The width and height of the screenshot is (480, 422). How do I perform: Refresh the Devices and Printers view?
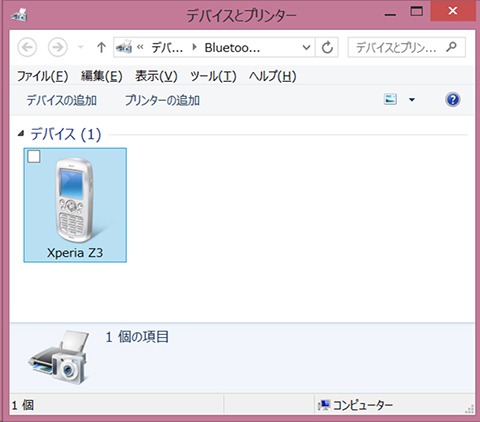point(327,48)
